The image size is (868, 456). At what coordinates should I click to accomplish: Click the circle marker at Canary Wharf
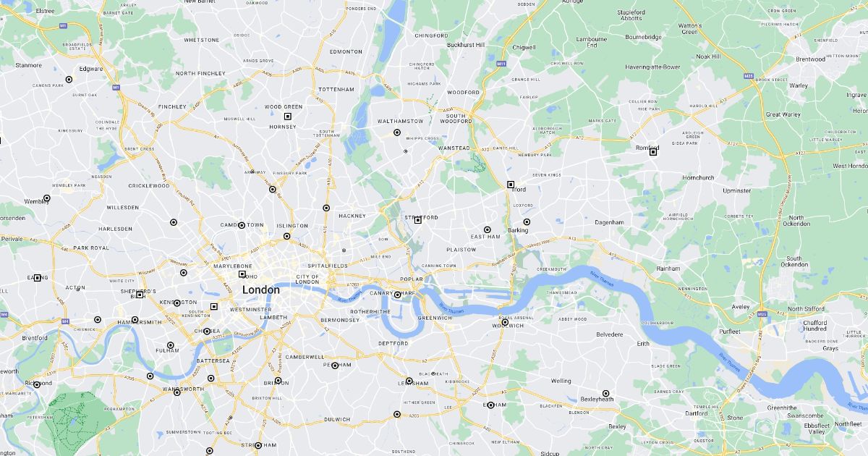397,295
